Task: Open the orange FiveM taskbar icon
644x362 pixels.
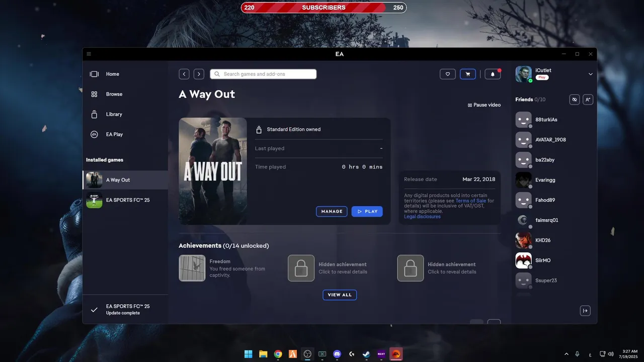Action: tap(293, 354)
